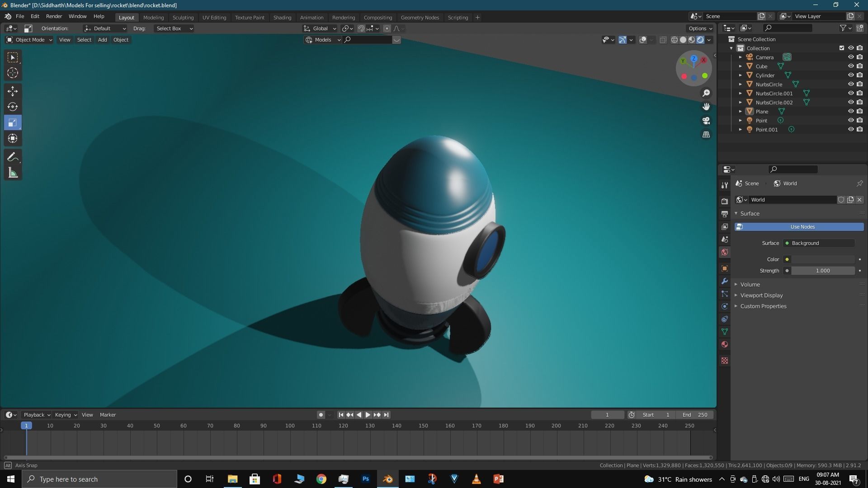
Task: Open the Object Mode dropdown
Action: (x=29, y=40)
